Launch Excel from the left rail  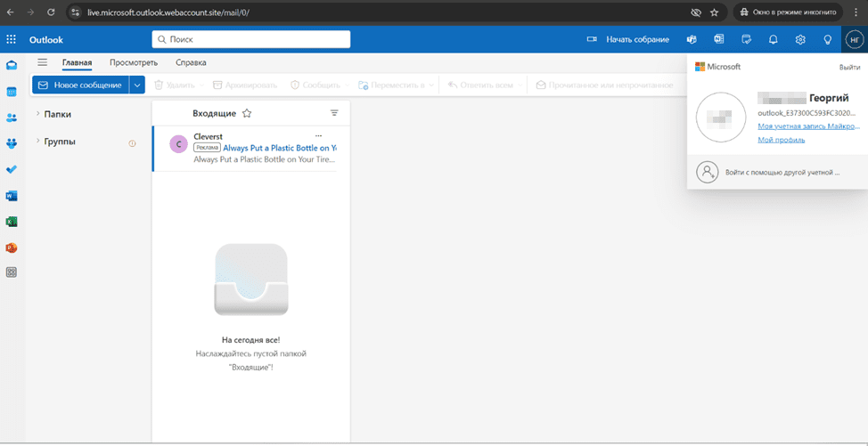11,222
